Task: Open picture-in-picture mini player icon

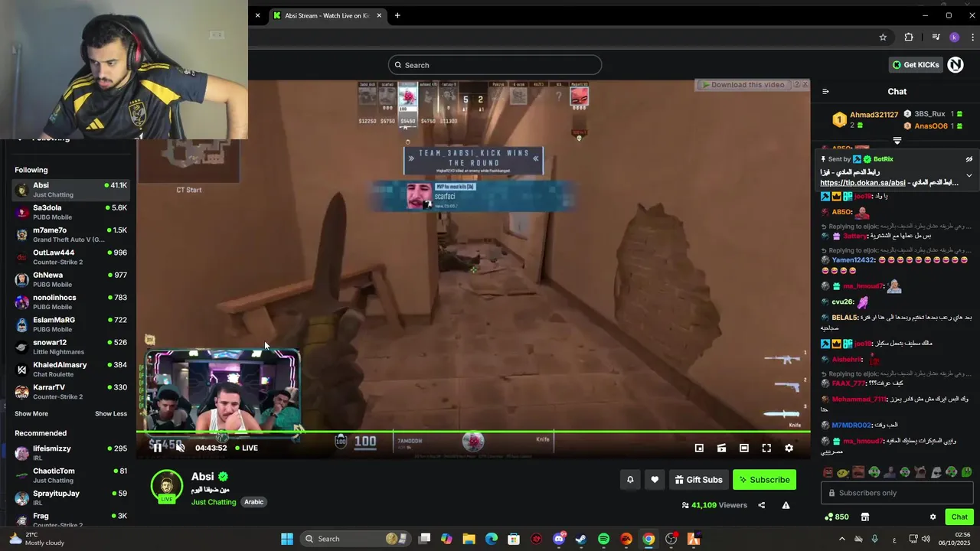Action: (x=699, y=448)
